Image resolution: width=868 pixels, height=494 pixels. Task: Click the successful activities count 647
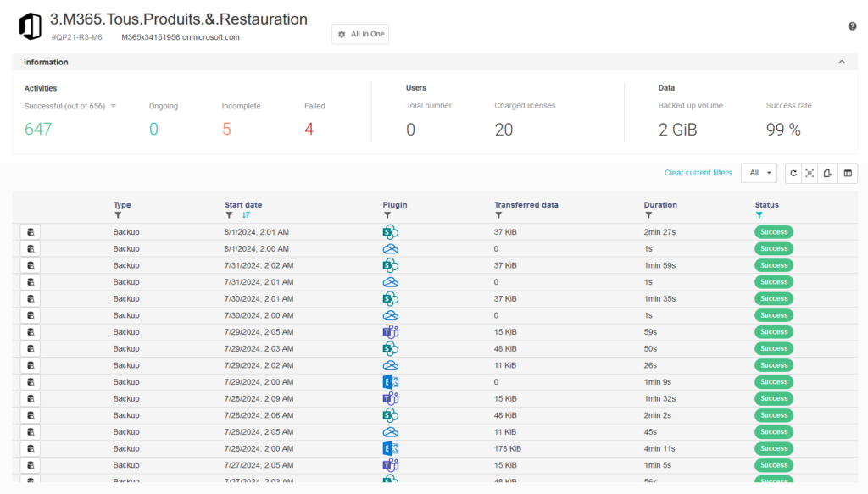click(x=38, y=130)
